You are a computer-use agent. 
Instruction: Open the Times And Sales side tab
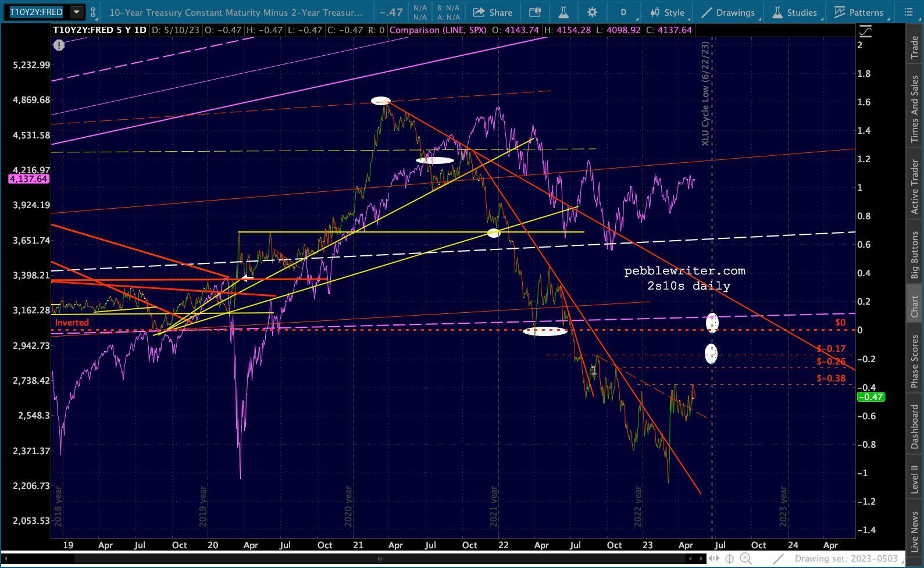tap(915, 109)
